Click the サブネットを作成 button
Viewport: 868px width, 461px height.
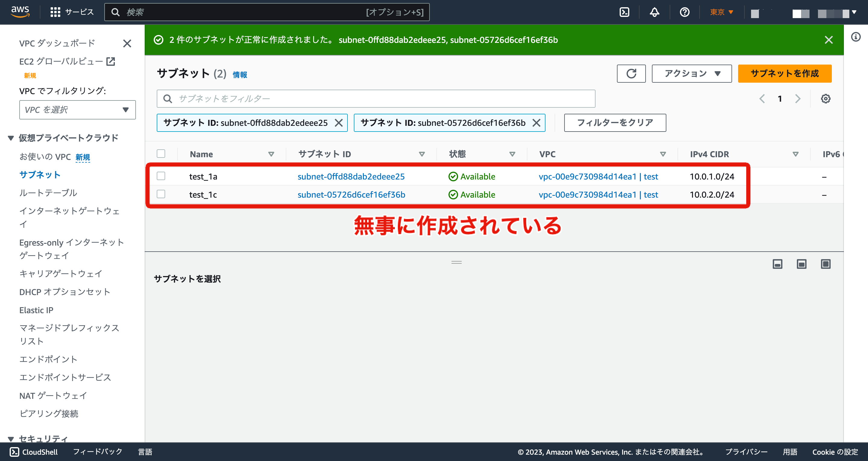point(785,74)
